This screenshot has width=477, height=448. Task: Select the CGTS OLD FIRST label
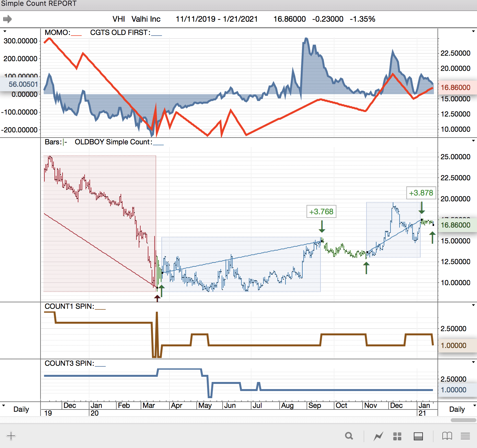[x=120, y=32]
